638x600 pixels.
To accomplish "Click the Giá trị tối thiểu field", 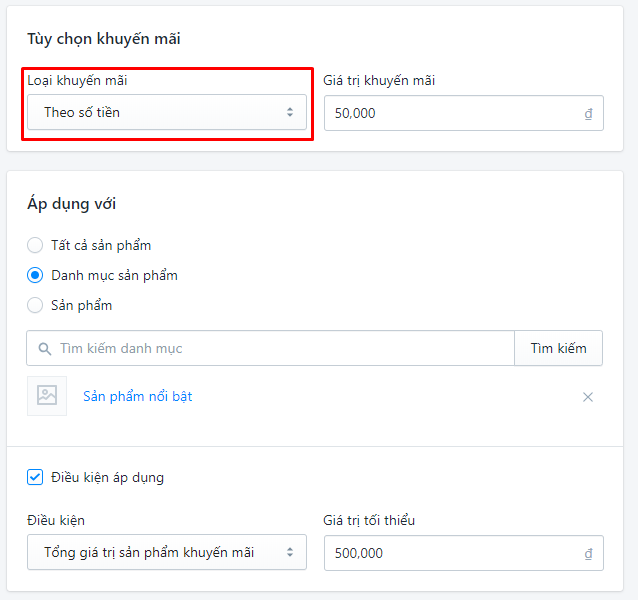I will tap(463, 553).
